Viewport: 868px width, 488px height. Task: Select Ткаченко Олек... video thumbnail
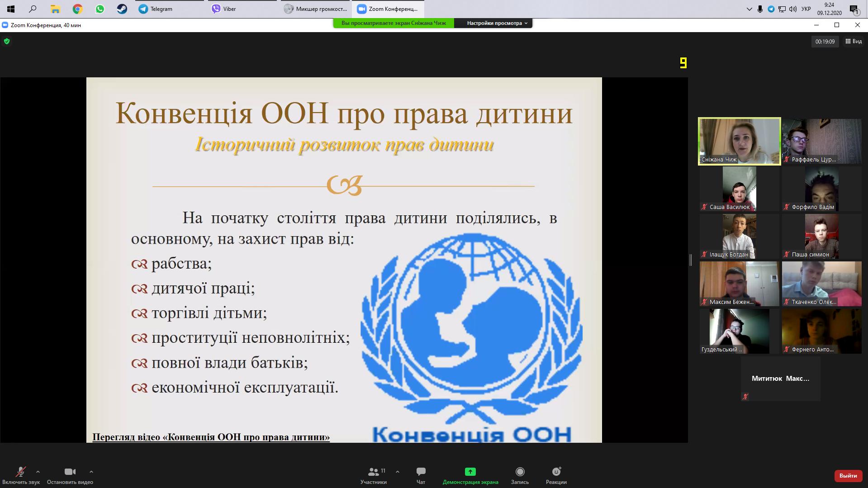[x=822, y=284]
